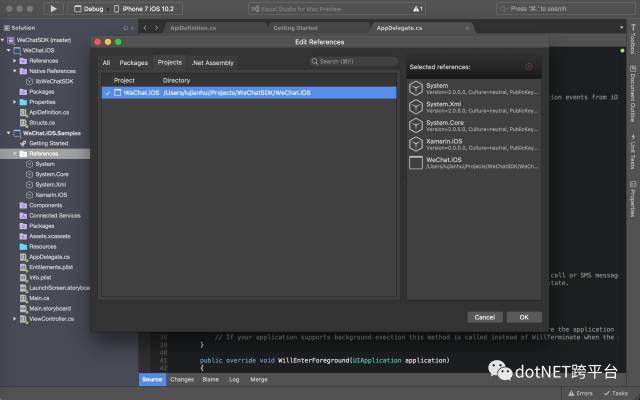This screenshot has height=400, width=640.
Task: Select the libWeChatSDK native reference
Action: click(x=54, y=81)
